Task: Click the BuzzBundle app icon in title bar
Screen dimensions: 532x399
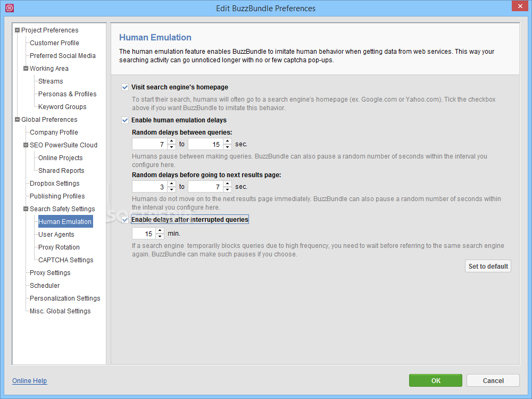Action: tap(10, 8)
